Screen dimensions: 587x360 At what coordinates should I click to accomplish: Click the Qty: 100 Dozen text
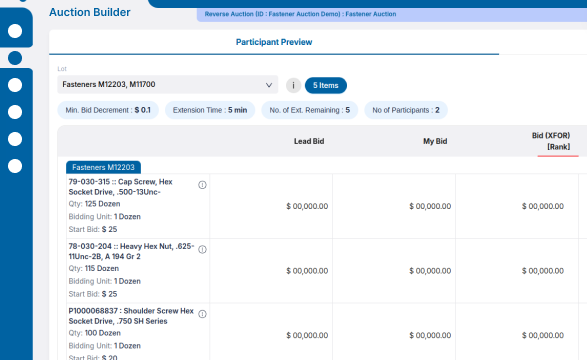[95, 333]
